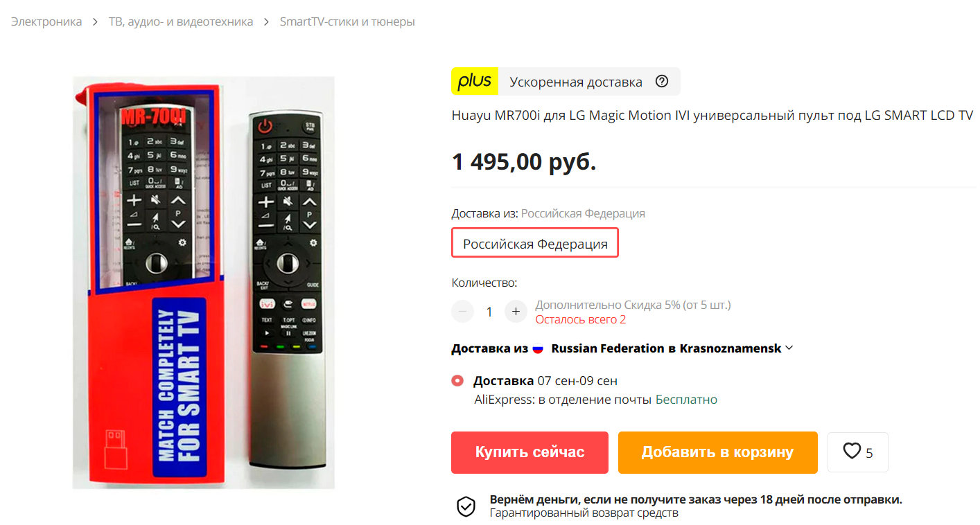This screenshot has width=980, height=525.
Task: Increase quantity with the plus button
Action: pyautogui.click(x=516, y=312)
